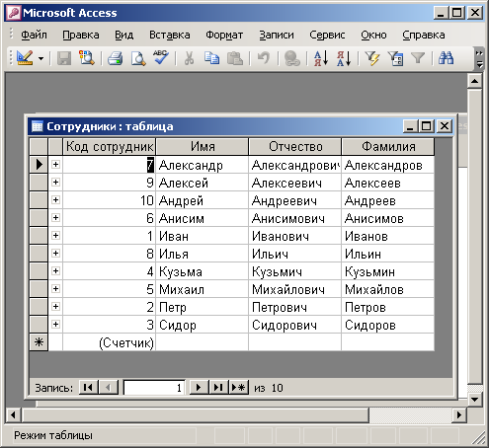Select the Фамилия column header
Image resolution: width=489 pixels, height=448 pixels.
click(x=388, y=147)
